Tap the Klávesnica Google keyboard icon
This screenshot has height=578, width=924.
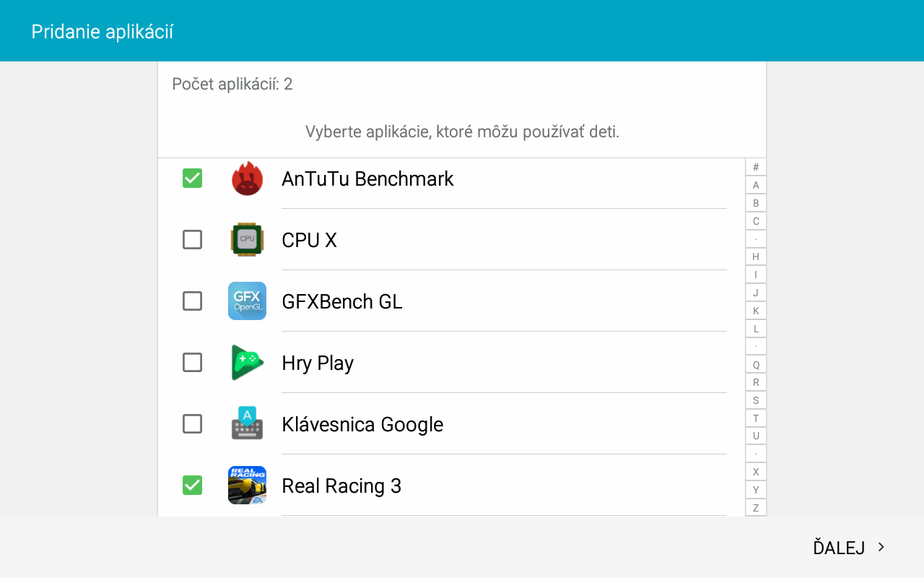pyautogui.click(x=247, y=424)
